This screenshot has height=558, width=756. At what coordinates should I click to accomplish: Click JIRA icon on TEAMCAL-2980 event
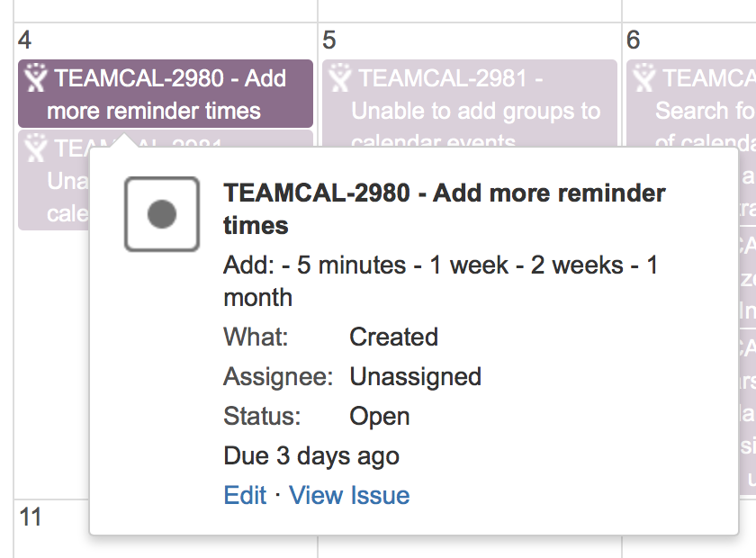pos(36,77)
